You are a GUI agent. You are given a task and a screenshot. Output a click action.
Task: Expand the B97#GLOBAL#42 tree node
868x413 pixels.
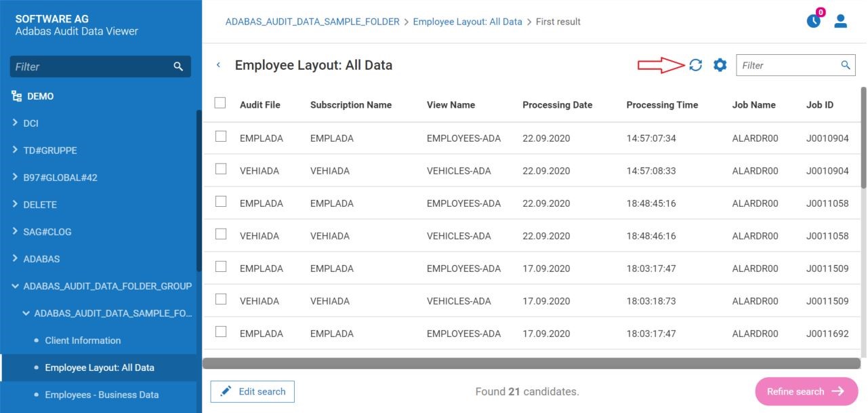pyautogui.click(x=16, y=177)
